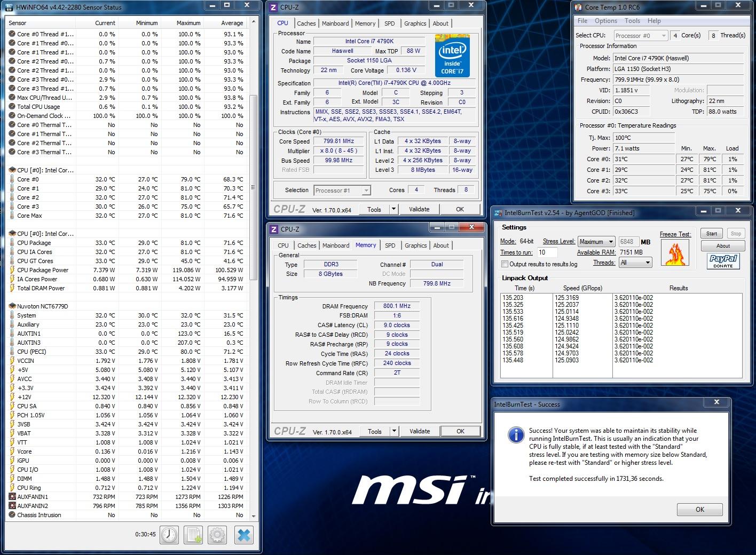Click the lightning icon beside CPU Package Power
The image size is (756, 555).
coord(12,270)
